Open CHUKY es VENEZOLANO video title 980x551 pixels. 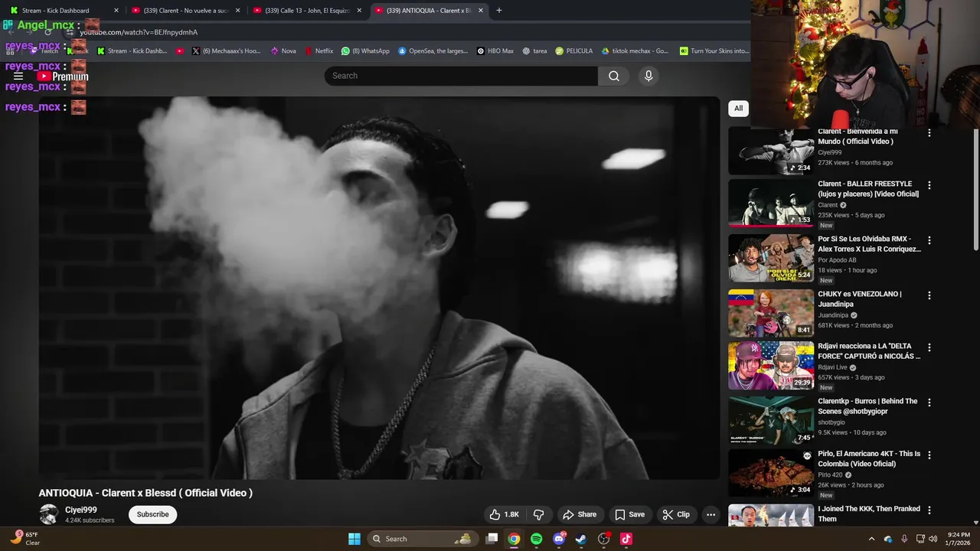(860, 299)
